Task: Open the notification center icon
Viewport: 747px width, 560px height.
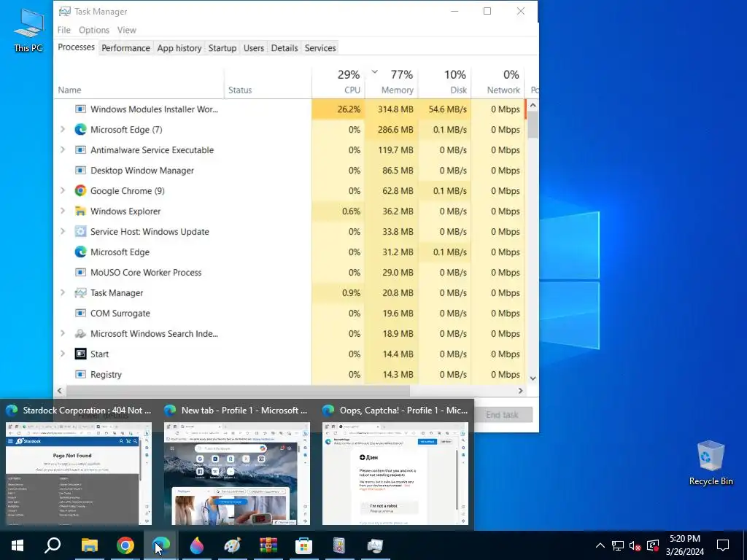Action: point(723,545)
